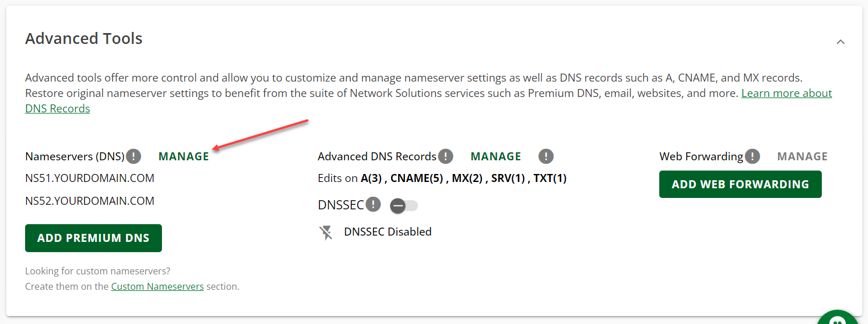Collapse the Advanced Tools section chevron
The width and height of the screenshot is (868, 324).
(x=840, y=42)
